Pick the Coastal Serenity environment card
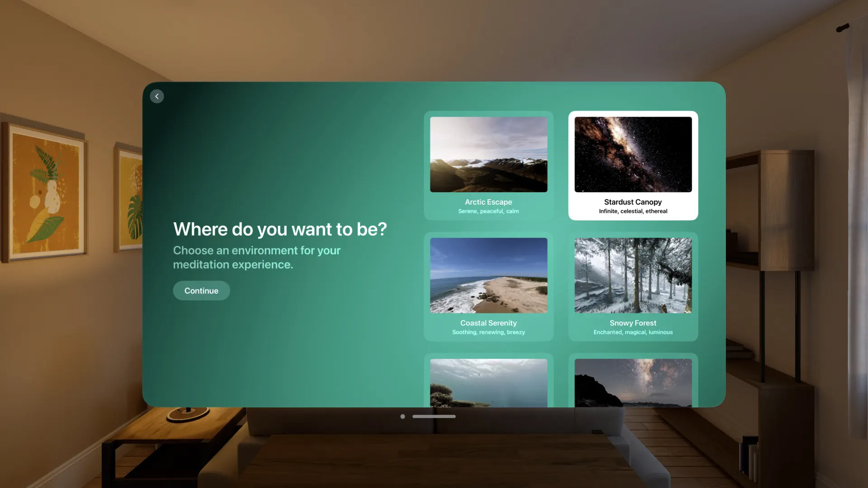The width and height of the screenshot is (868, 488). coord(488,286)
